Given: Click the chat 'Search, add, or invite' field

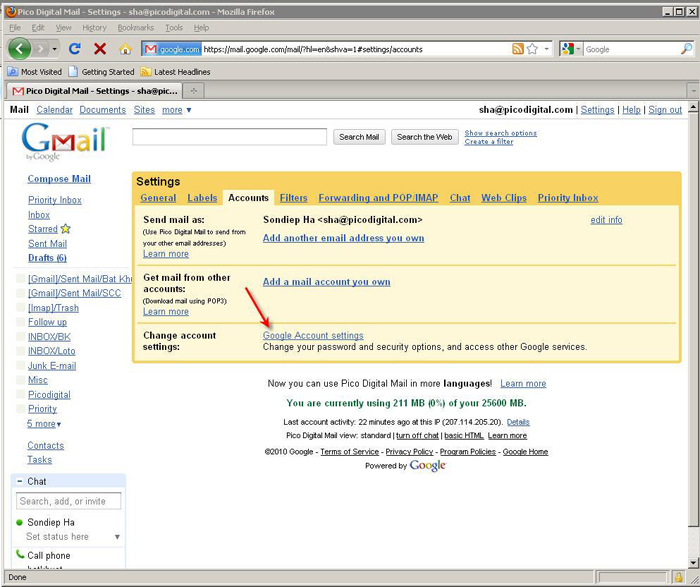Looking at the screenshot, I should [x=68, y=501].
